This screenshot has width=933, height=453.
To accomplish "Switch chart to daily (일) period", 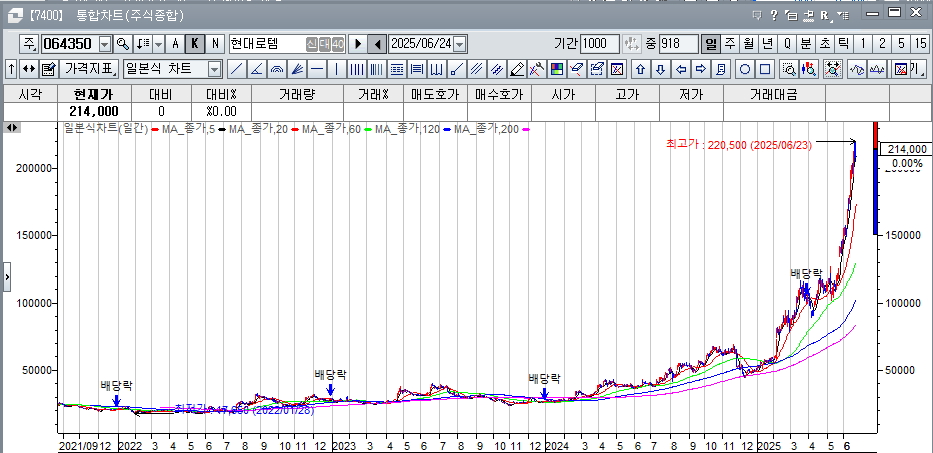I will [711, 44].
